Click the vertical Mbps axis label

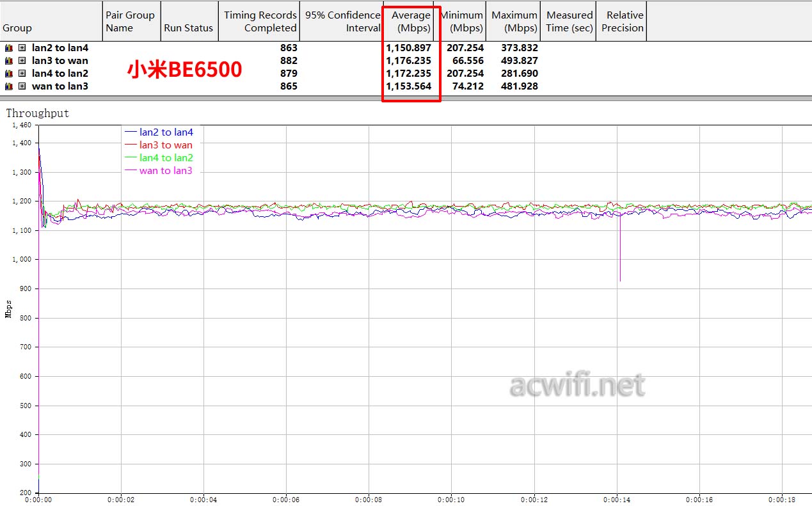(9, 309)
